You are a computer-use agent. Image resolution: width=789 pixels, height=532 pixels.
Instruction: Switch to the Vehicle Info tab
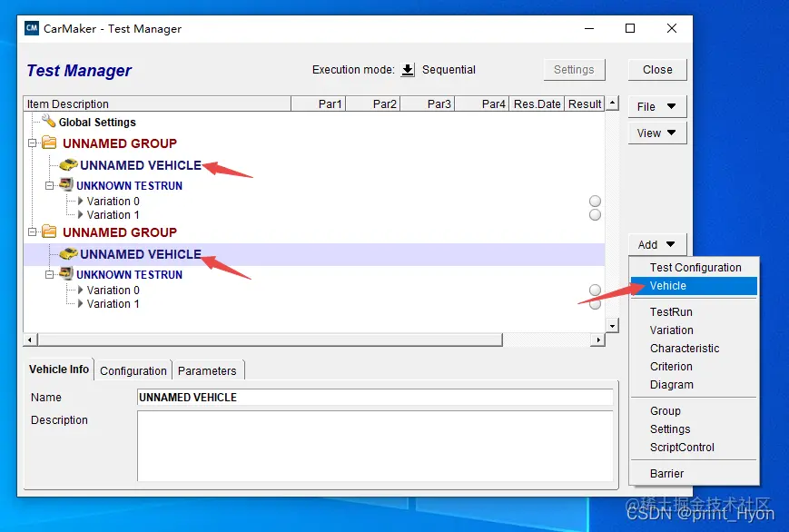pyautogui.click(x=59, y=369)
